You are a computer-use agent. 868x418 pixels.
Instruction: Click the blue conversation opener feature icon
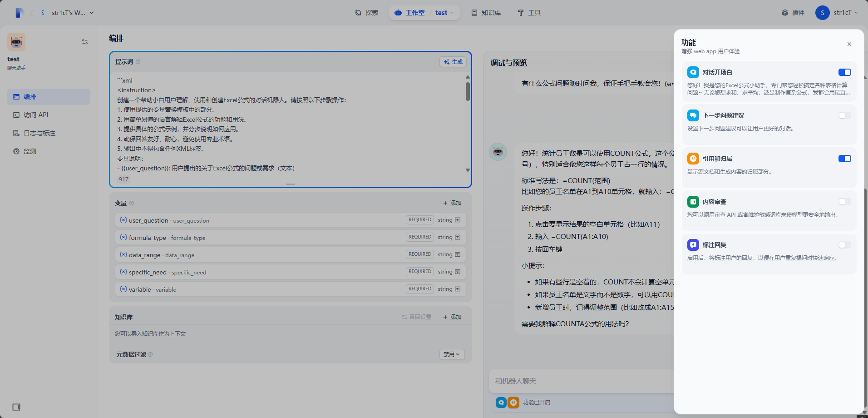(x=501, y=403)
